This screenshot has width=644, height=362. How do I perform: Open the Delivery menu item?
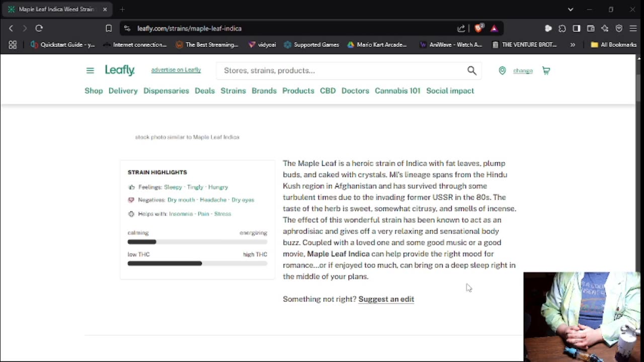point(123,90)
